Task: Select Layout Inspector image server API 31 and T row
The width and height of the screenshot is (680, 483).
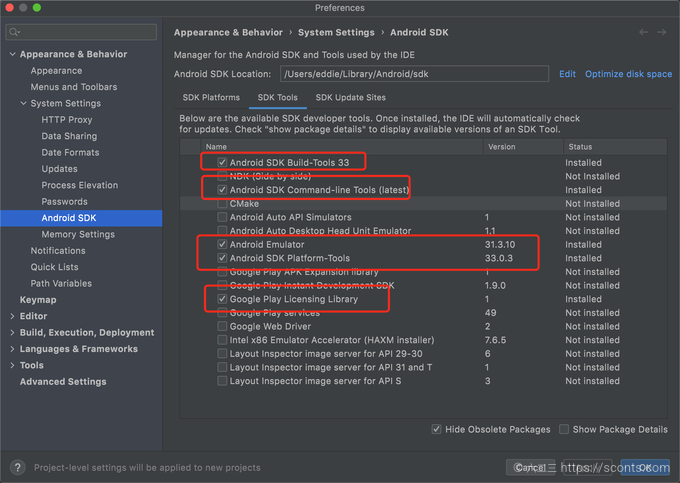Action: [423, 367]
